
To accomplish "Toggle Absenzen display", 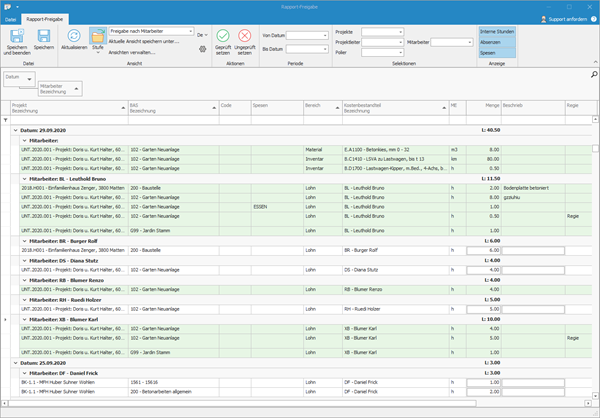I will tap(497, 42).
